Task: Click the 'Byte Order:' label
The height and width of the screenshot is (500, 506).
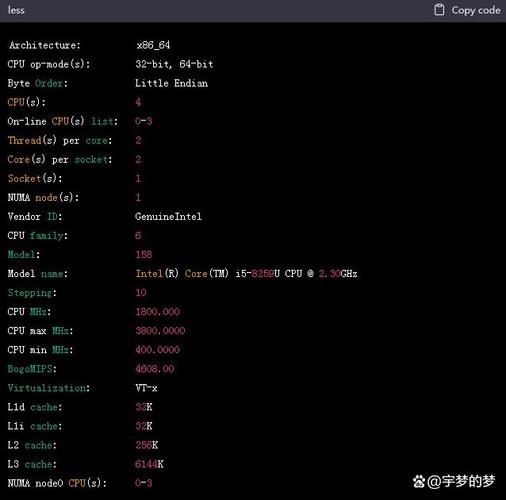Action: (38, 83)
